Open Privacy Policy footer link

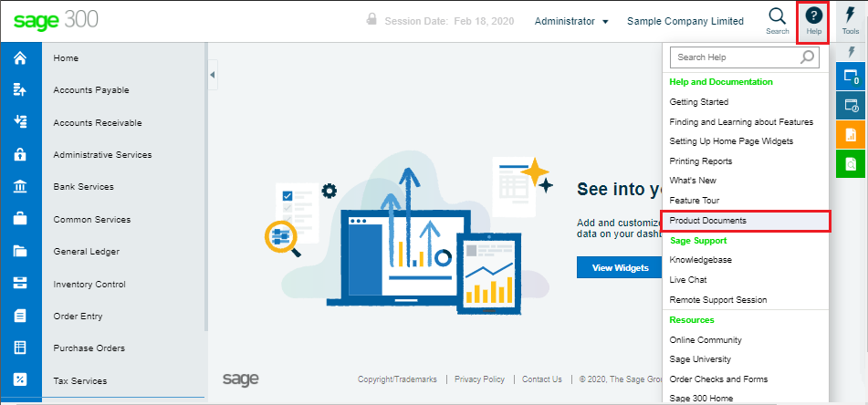tap(479, 379)
